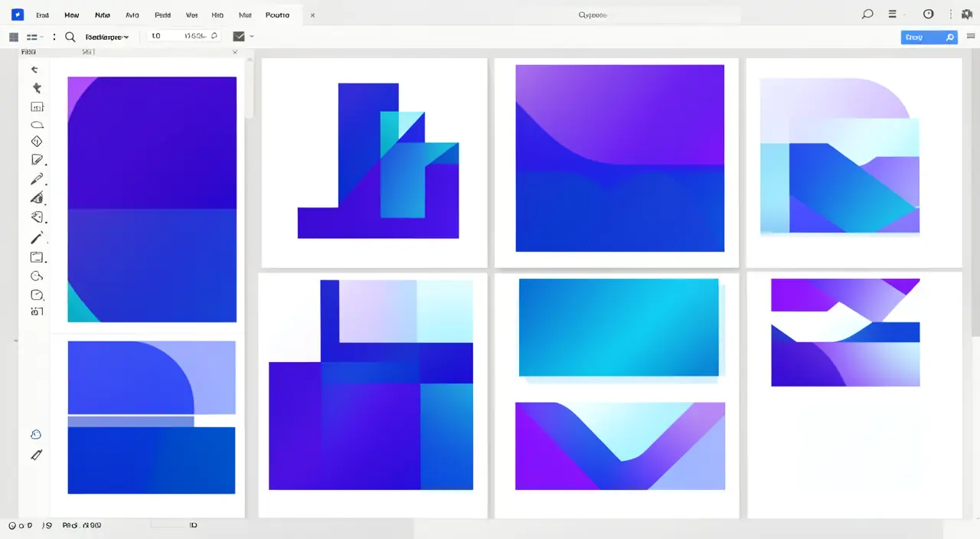Open the 'Avto' menu

(x=132, y=15)
